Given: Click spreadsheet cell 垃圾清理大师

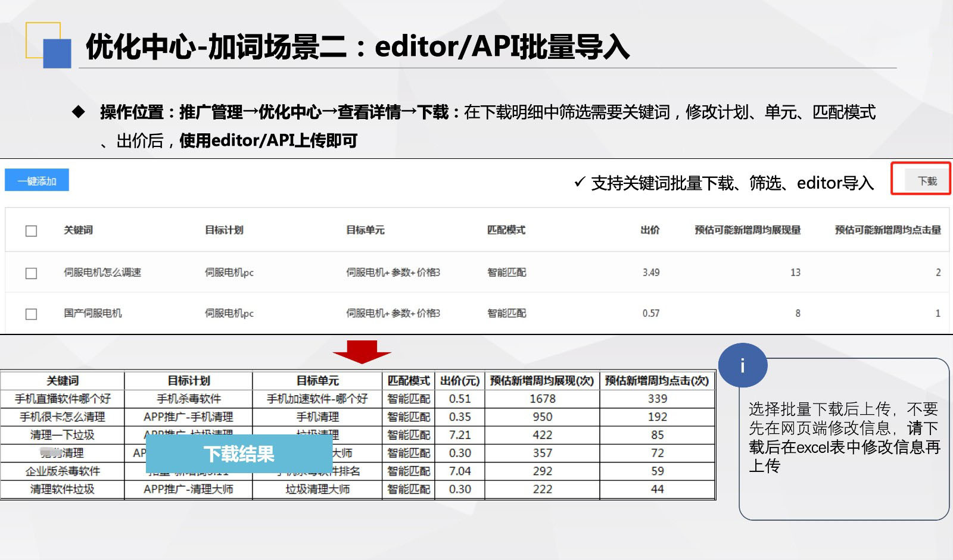Looking at the screenshot, I should (317, 489).
